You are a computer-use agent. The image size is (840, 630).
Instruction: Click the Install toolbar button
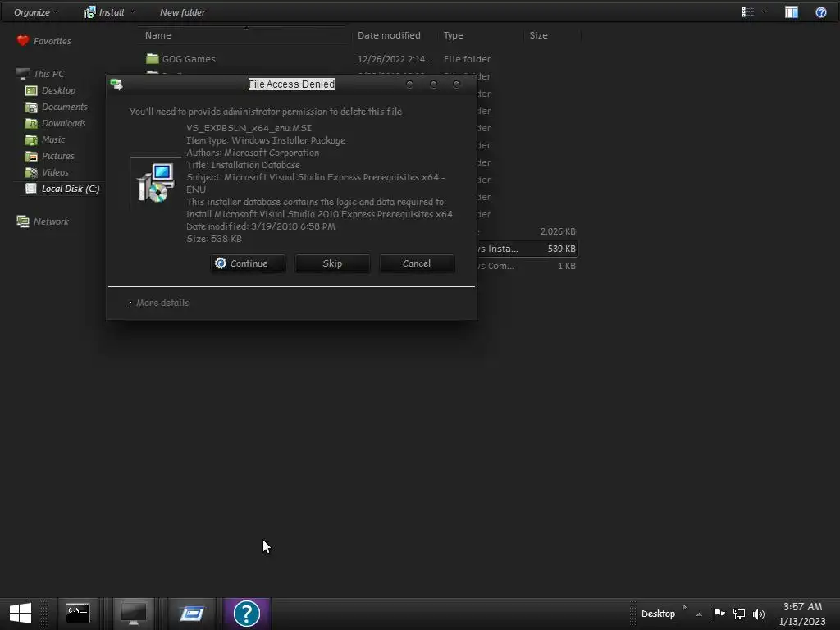(x=109, y=12)
